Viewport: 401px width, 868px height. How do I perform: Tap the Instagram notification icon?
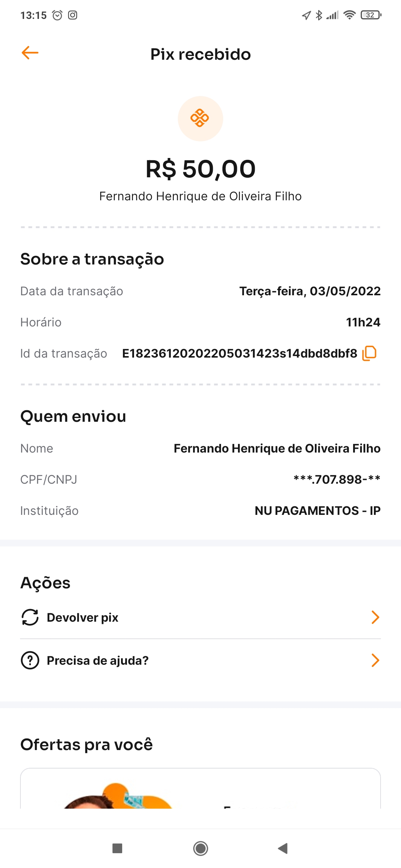coord(73,15)
